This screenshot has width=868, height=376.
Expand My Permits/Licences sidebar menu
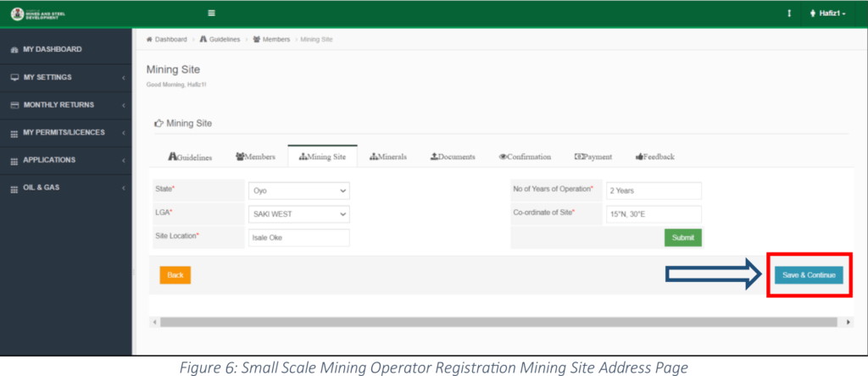[x=64, y=132]
